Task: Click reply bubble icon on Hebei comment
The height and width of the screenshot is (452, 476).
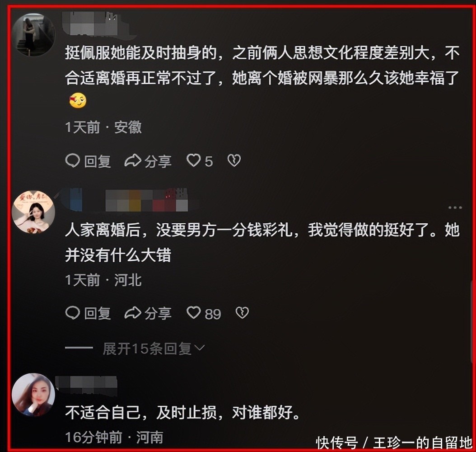Action: coord(73,313)
